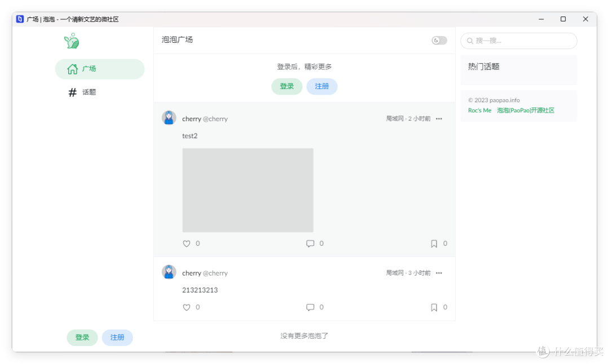Screen dimensions: 609x364
Task: Click the app icon in title bar
Action: point(20,19)
